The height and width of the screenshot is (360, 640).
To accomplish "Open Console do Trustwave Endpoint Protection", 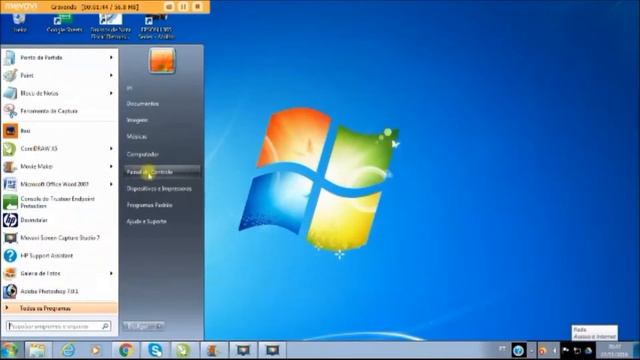I will pyautogui.click(x=59, y=202).
